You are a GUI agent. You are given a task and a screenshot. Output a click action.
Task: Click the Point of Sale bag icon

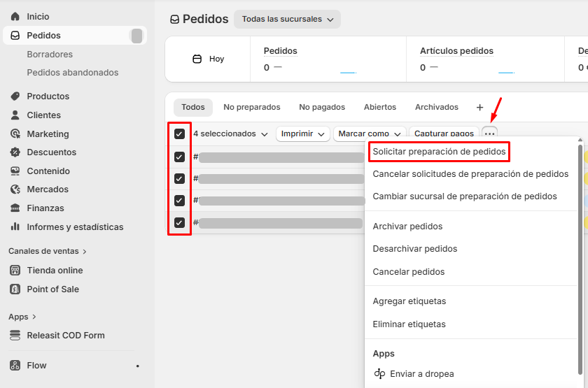(x=15, y=289)
